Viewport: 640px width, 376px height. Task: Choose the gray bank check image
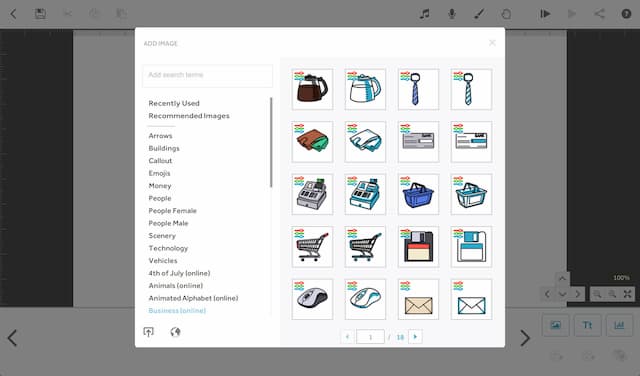418,142
